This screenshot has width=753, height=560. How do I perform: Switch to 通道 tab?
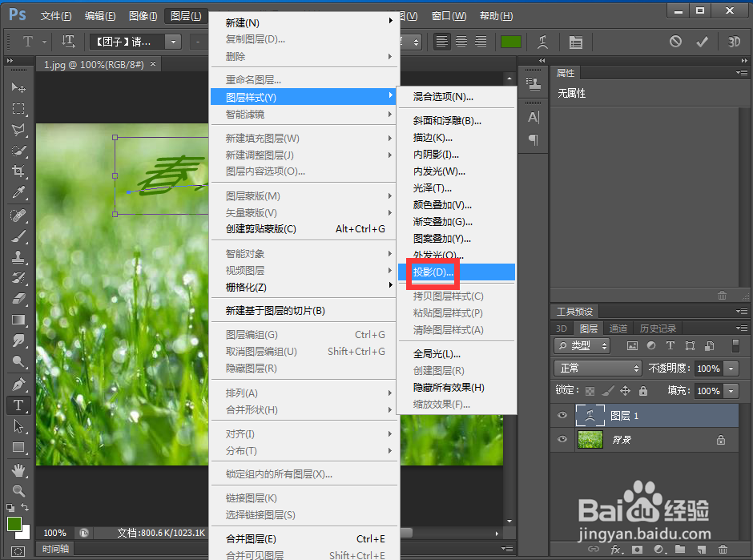coord(618,328)
